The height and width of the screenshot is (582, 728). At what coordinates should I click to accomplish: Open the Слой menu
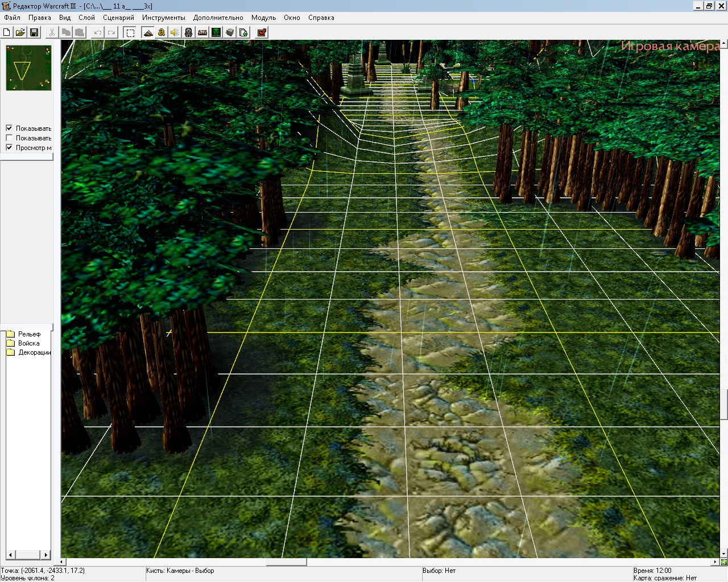(x=86, y=18)
